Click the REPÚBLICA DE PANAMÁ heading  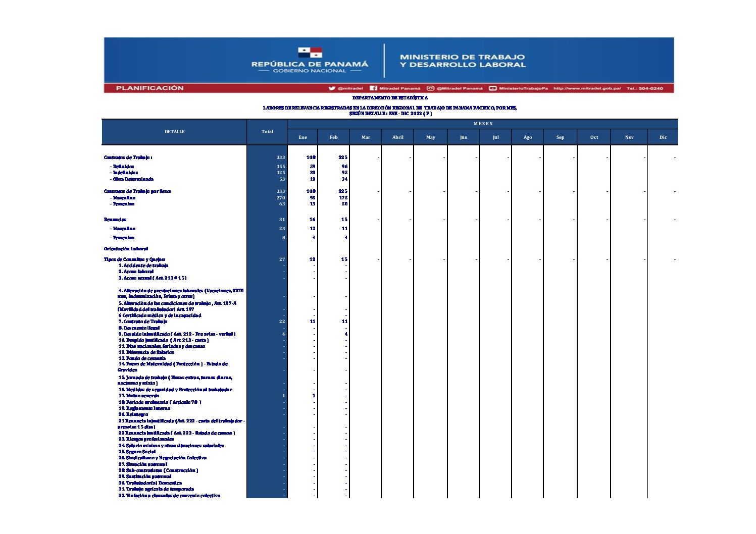tap(310, 65)
